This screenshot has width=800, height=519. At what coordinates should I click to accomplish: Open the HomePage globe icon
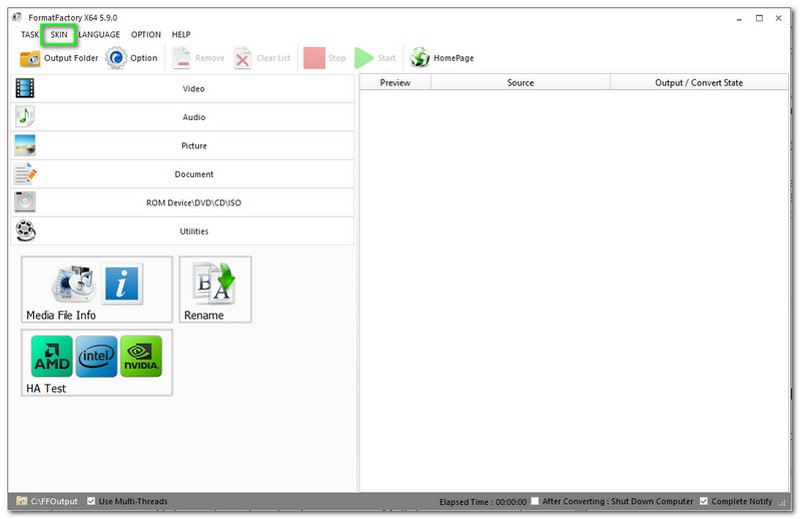(x=420, y=58)
